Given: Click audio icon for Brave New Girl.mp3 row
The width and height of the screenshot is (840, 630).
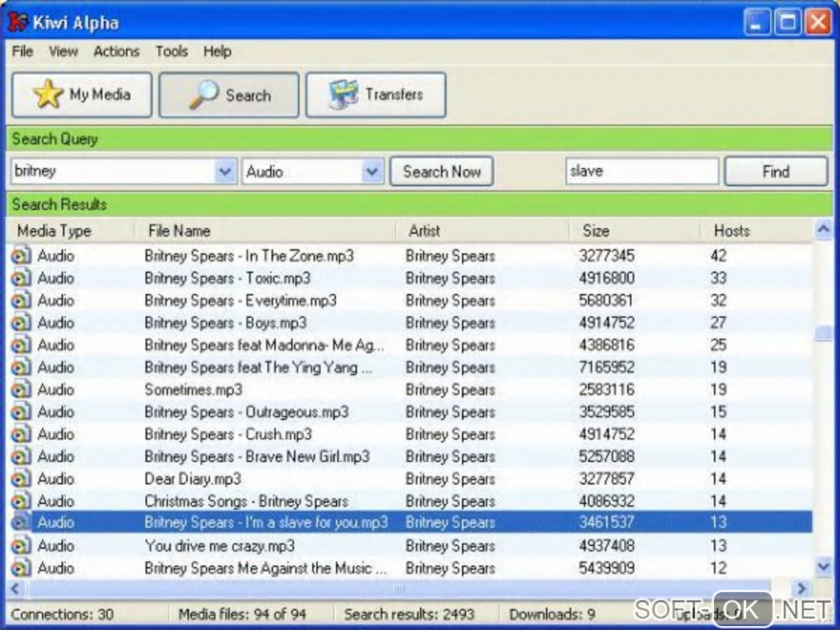Looking at the screenshot, I should [x=21, y=456].
